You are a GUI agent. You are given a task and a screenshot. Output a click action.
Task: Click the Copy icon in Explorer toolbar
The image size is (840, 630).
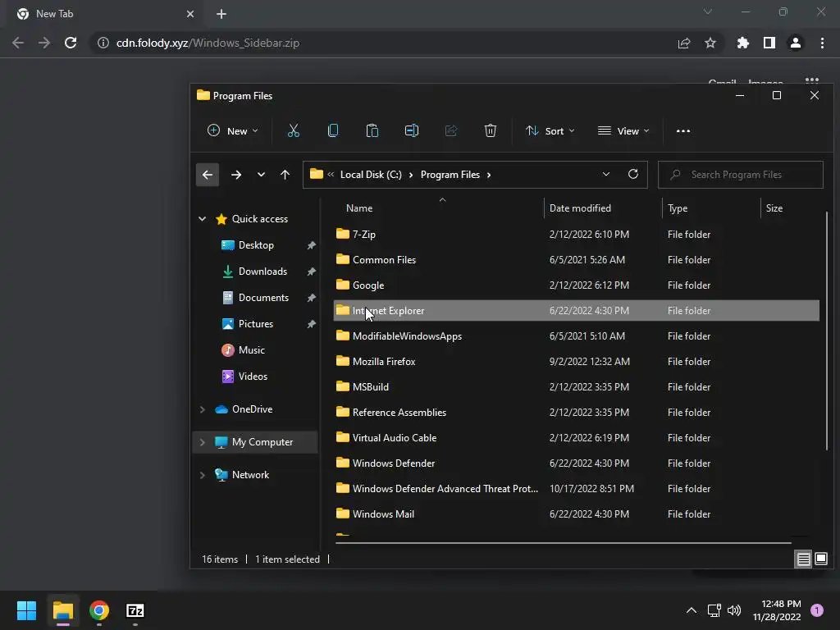click(333, 130)
